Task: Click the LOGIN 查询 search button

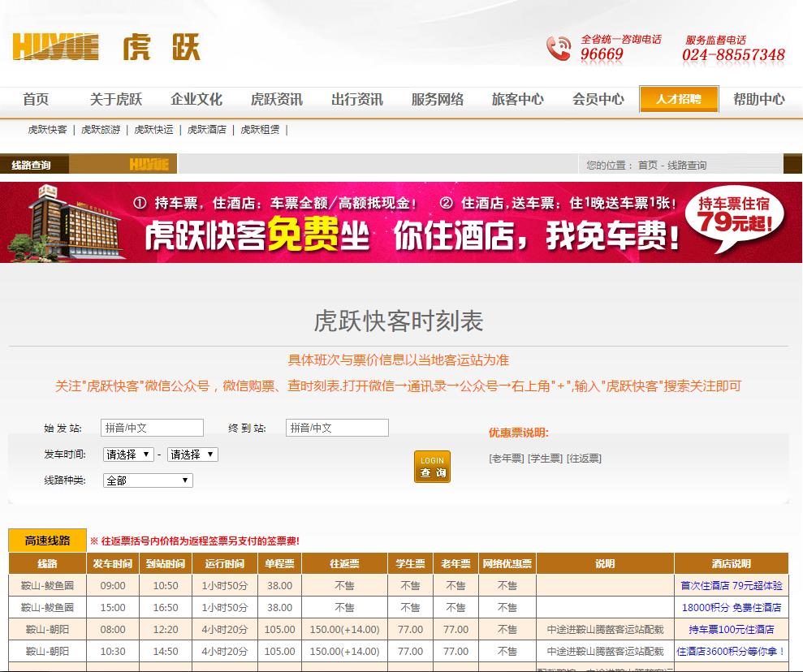Action: point(432,467)
